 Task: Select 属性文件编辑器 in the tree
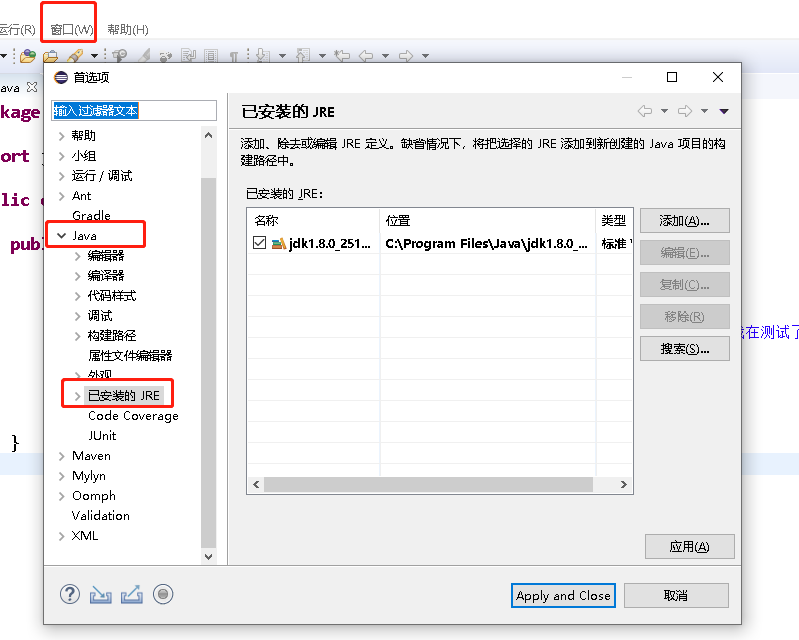130,356
